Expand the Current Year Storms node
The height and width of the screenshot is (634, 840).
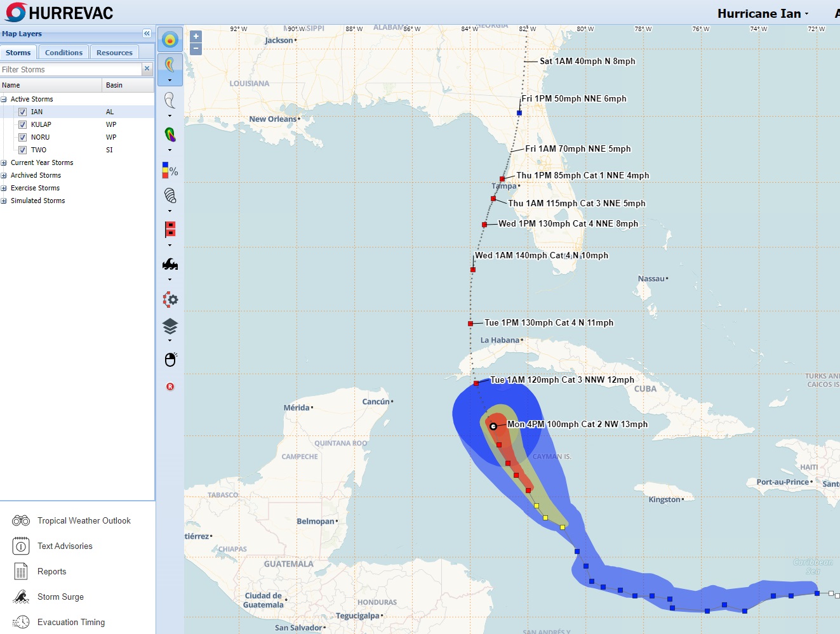4,162
